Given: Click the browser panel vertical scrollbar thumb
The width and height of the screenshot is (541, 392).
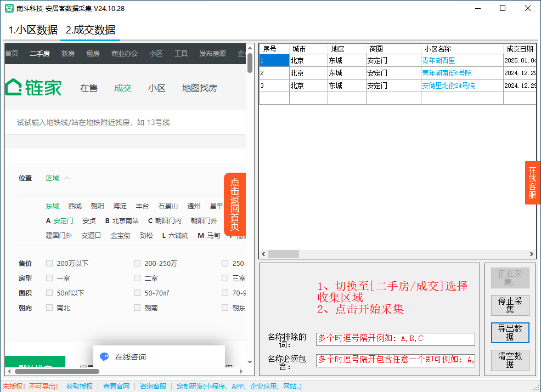Looking at the screenshot, I should click(x=250, y=63).
